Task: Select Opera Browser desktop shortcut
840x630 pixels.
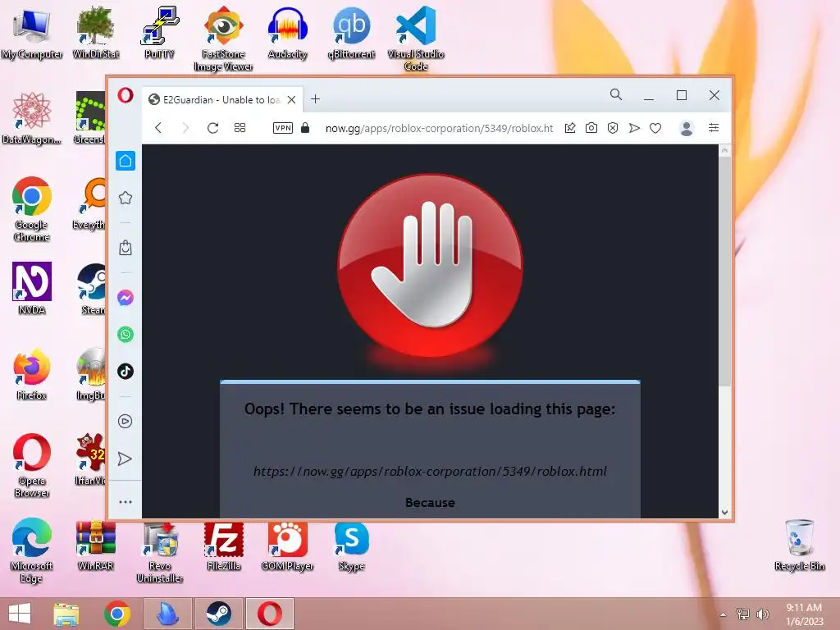Action: click(x=32, y=466)
